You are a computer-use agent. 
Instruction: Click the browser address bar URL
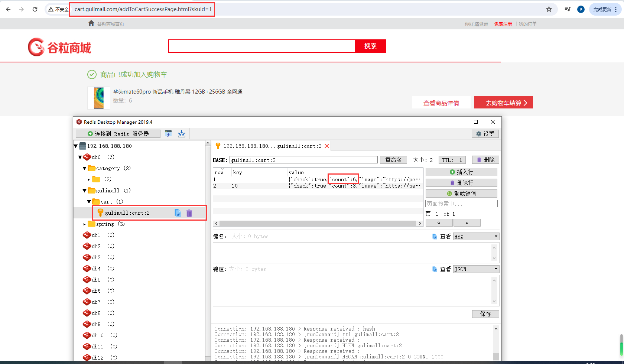(x=143, y=9)
